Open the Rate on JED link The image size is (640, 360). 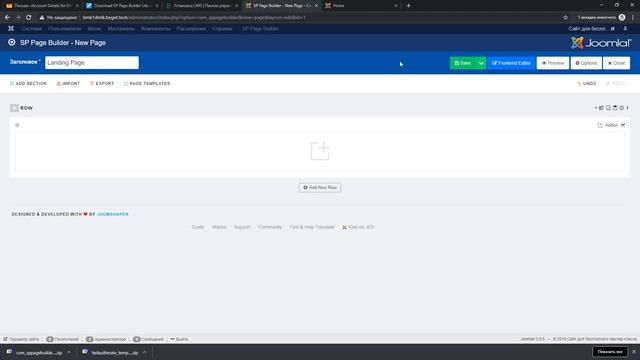pyautogui.click(x=358, y=227)
